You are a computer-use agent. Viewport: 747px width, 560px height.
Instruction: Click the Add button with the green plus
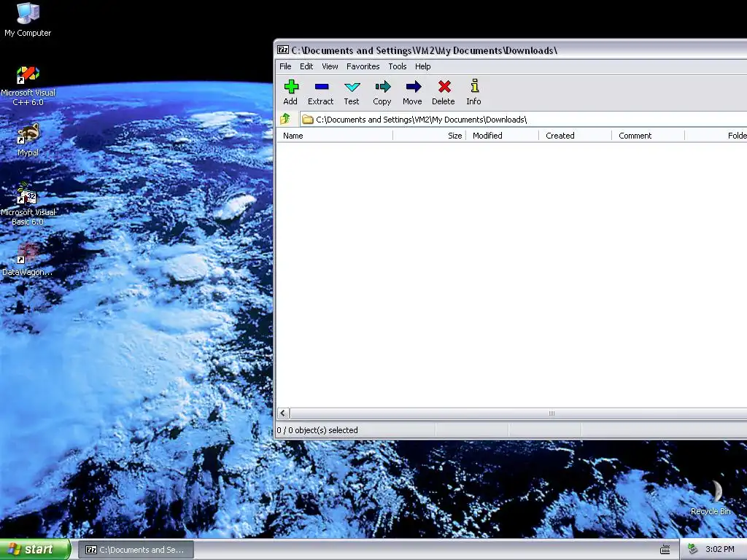pos(290,92)
